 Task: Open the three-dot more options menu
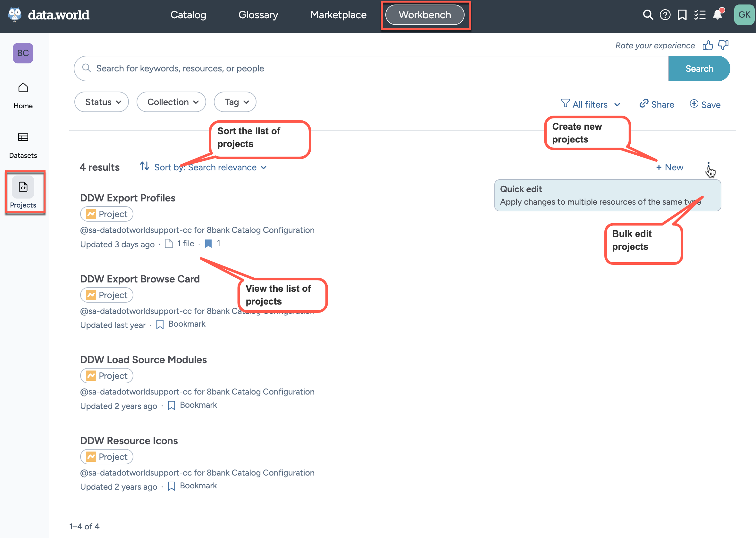tap(708, 167)
